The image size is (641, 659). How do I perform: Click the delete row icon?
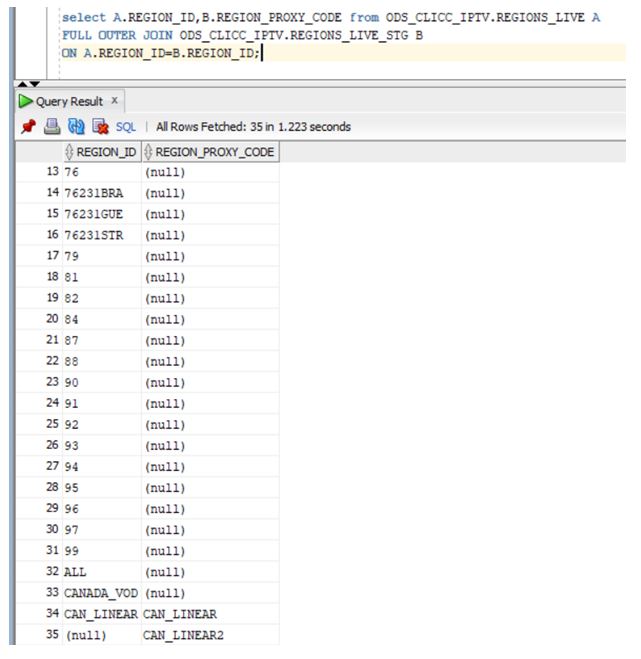pyautogui.click(x=100, y=127)
